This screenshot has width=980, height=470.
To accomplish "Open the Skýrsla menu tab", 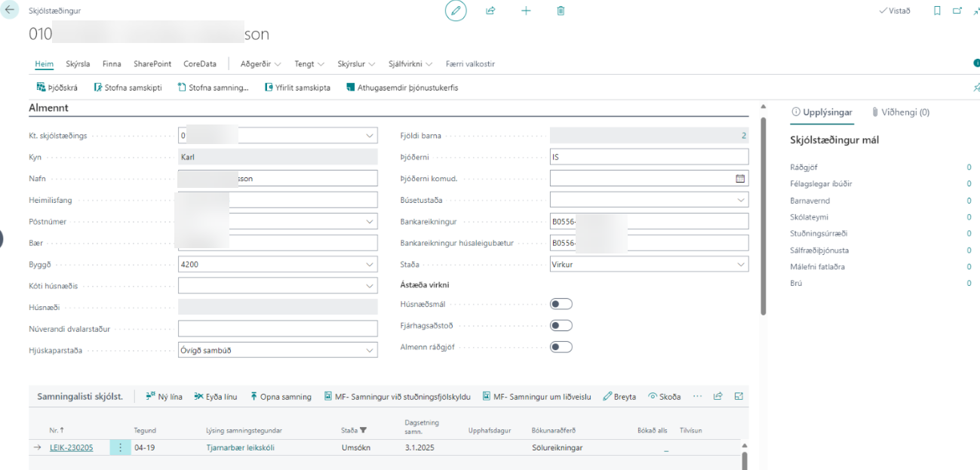I will click(x=78, y=64).
